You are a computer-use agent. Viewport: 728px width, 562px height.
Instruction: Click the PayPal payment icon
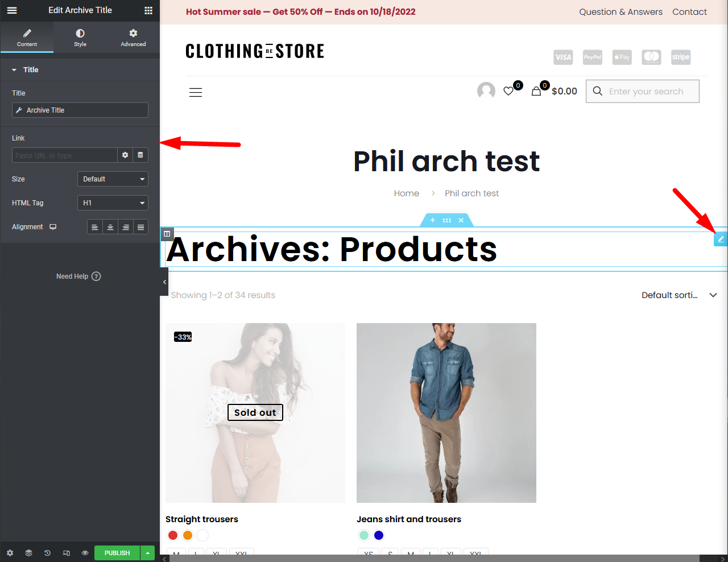[593, 57]
